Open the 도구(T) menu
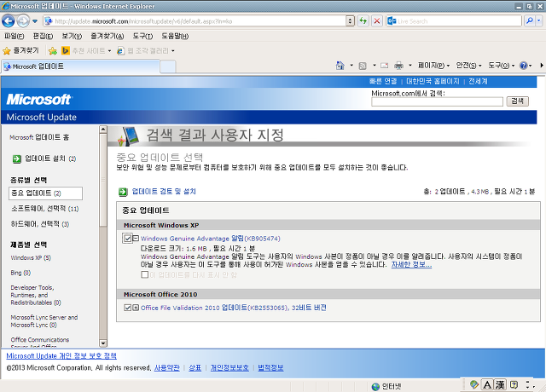The width and height of the screenshot is (546, 392). tap(142, 36)
